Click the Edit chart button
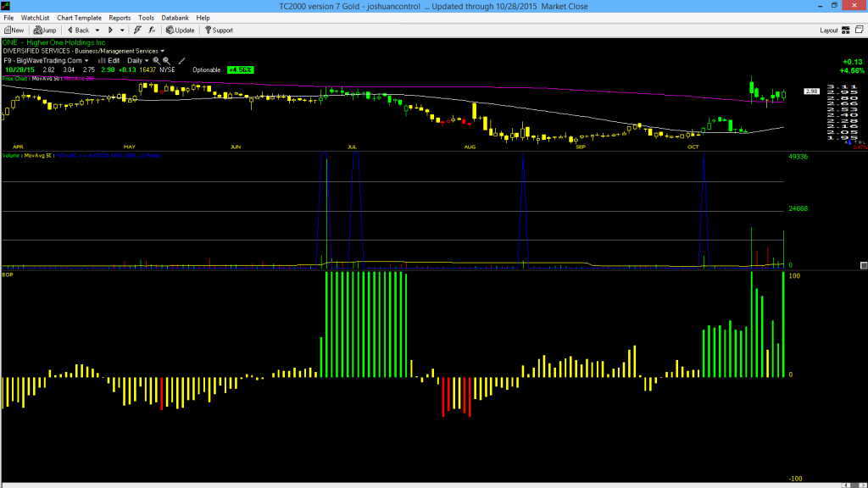The image size is (868, 488). coord(109,61)
